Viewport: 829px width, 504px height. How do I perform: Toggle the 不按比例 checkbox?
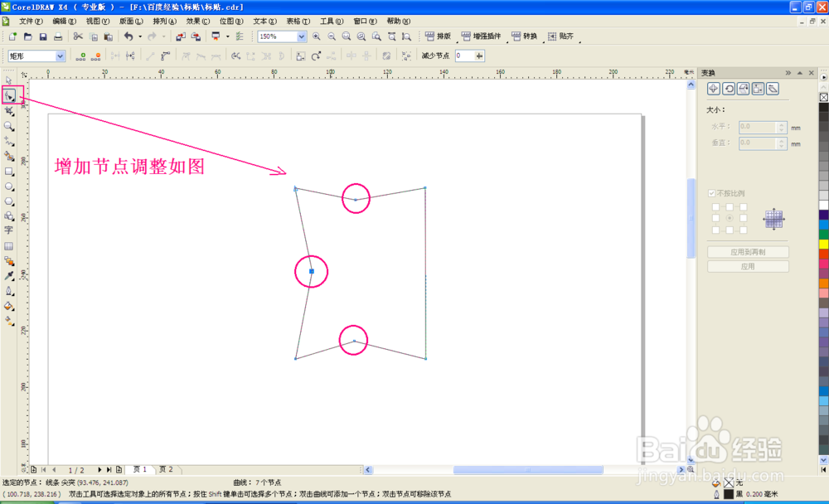coord(711,193)
